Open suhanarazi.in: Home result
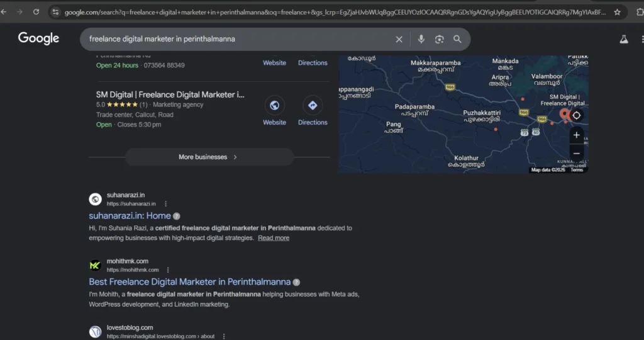Screen dimensions: 644x340 coord(130,216)
